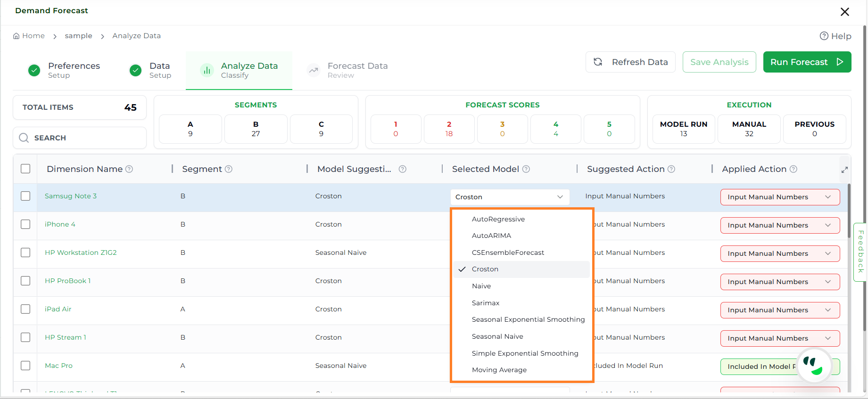
Task: Click the Refresh Data button
Action: click(x=630, y=62)
